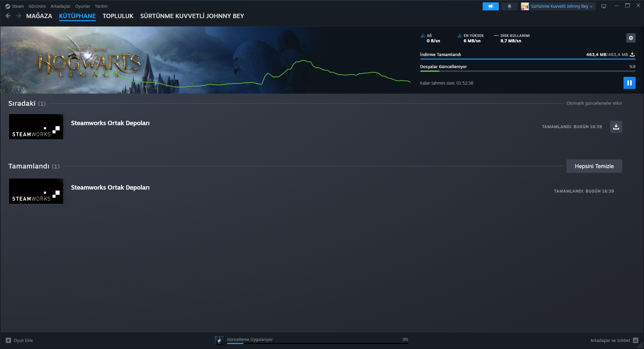The width and height of the screenshot is (644, 349).
Task: Go to the MAĞAZA tab
Action: (x=39, y=16)
